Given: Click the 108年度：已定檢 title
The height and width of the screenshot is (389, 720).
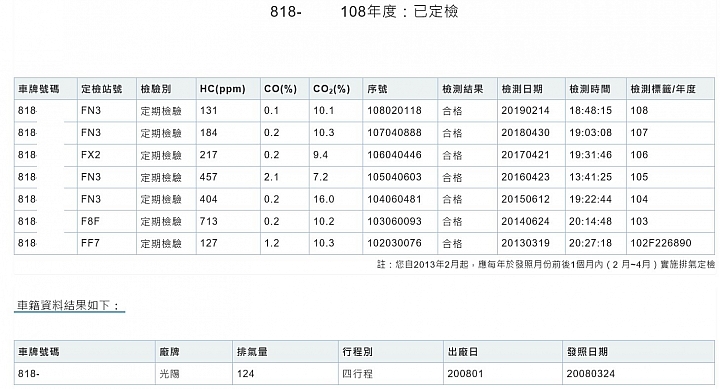Looking at the screenshot, I should click(399, 11).
